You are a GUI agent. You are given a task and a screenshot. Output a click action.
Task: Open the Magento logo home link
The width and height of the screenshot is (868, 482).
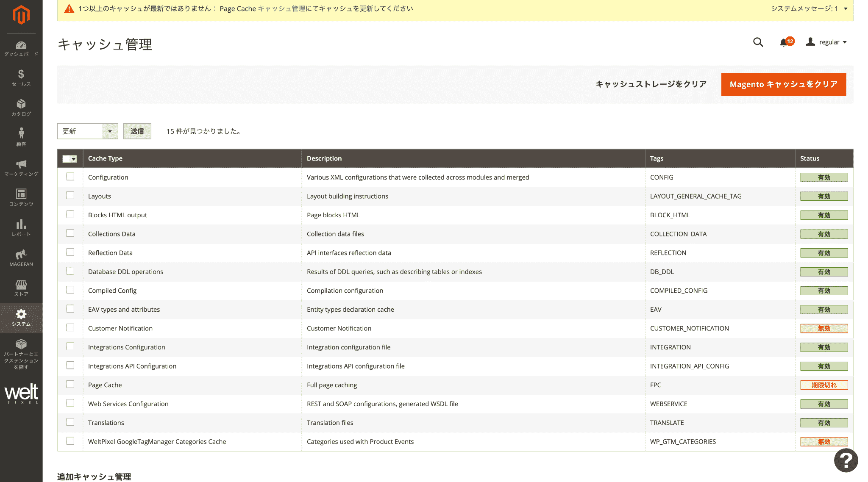(21, 15)
